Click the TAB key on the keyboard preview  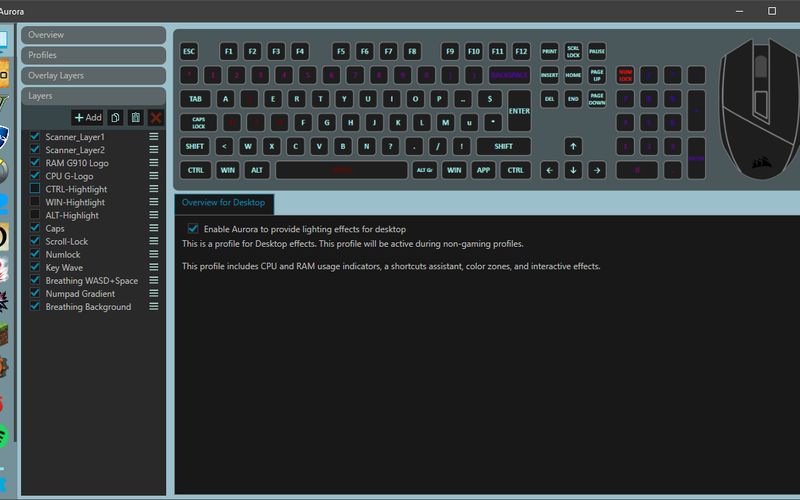[x=195, y=99]
